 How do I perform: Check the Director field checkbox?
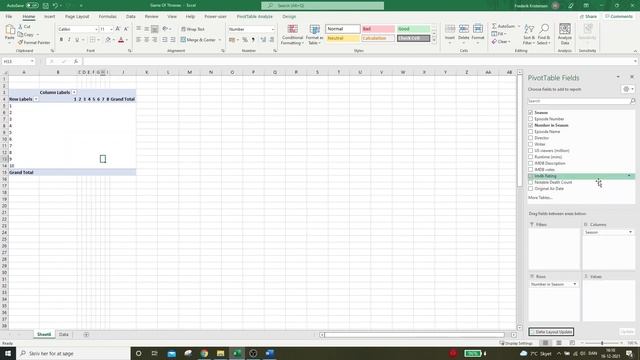[x=531, y=138]
